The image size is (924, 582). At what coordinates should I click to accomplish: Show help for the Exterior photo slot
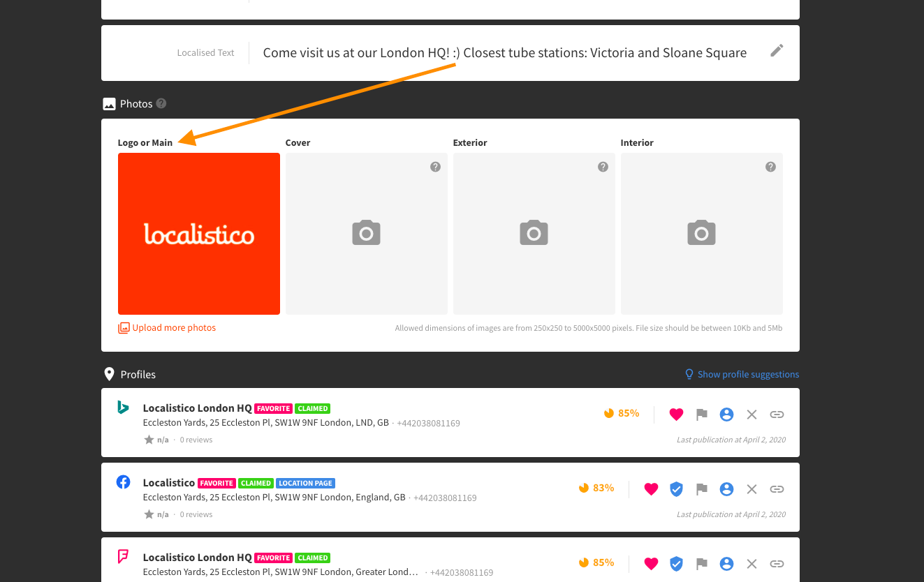(603, 167)
